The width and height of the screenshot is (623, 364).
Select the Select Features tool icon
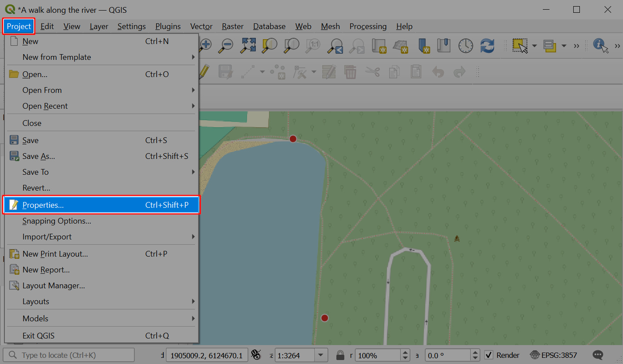(520, 45)
